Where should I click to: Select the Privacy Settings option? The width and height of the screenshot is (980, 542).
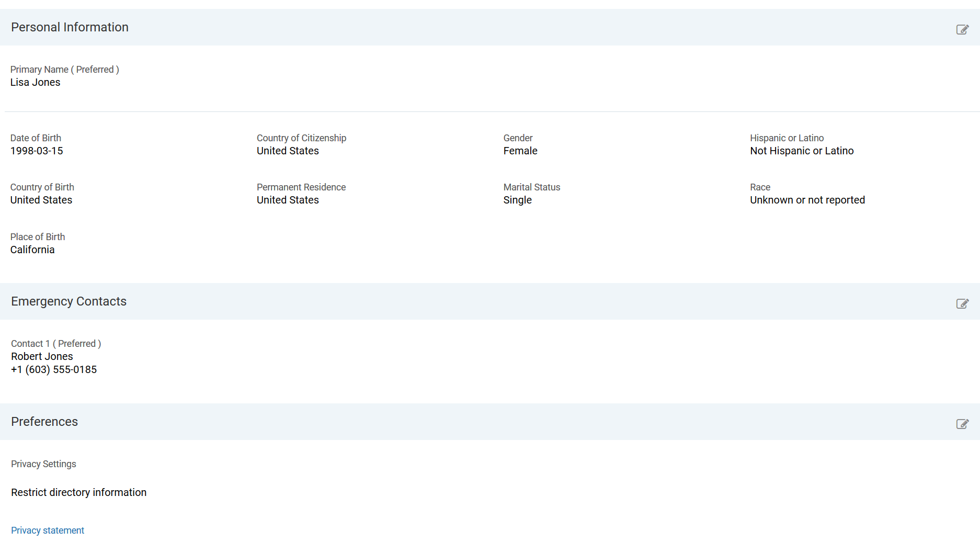point(43,464)
